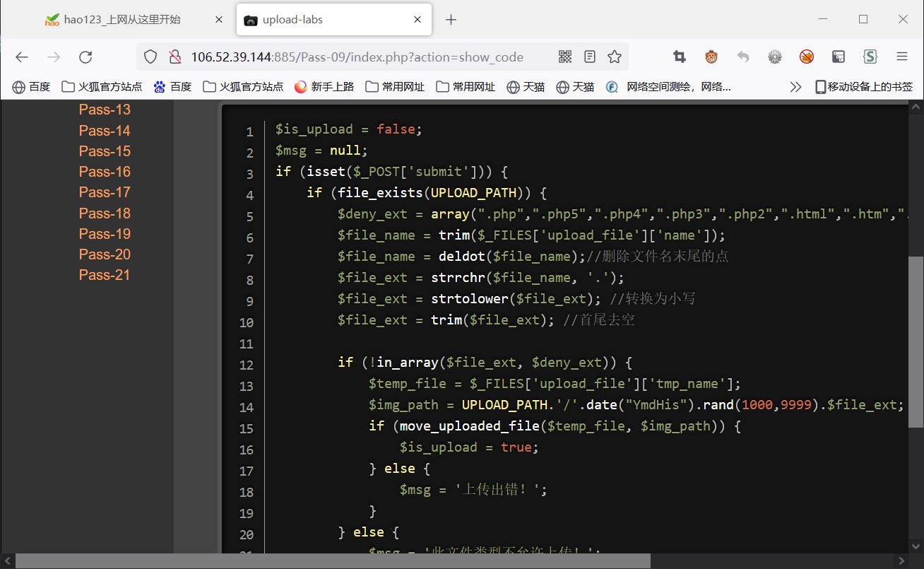Click the '$deny_ext = array(' code line
Image resolution: width=924 pixels, height=569 pixels.
(x=622, y=214)
